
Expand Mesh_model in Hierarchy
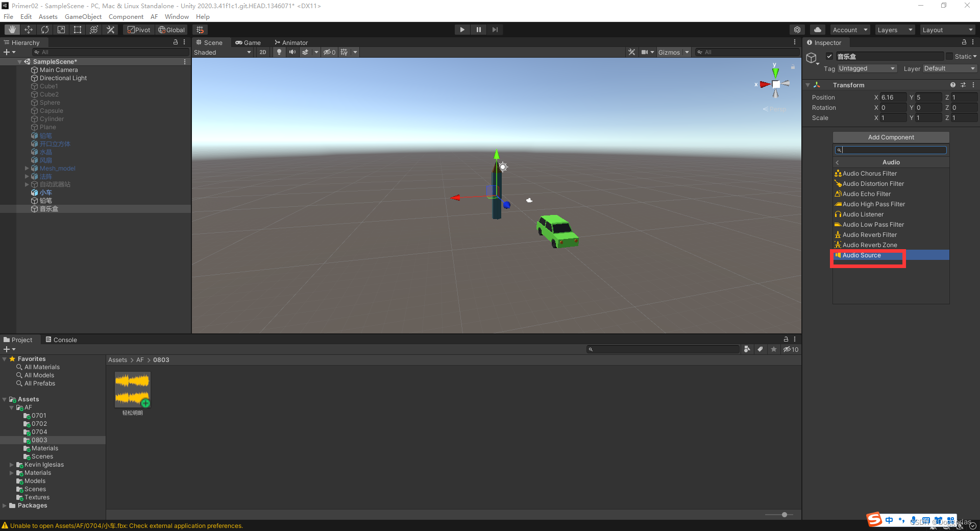pos(27,168)
